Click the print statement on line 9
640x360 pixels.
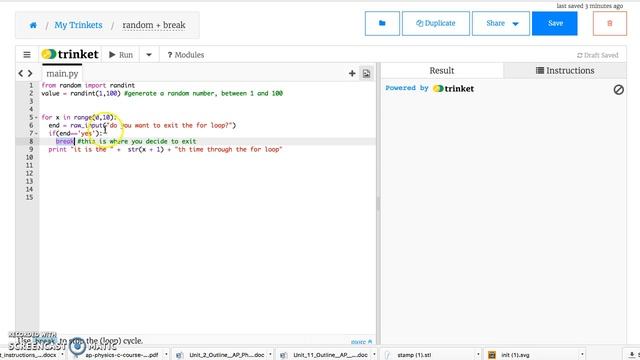click(165, 149)
